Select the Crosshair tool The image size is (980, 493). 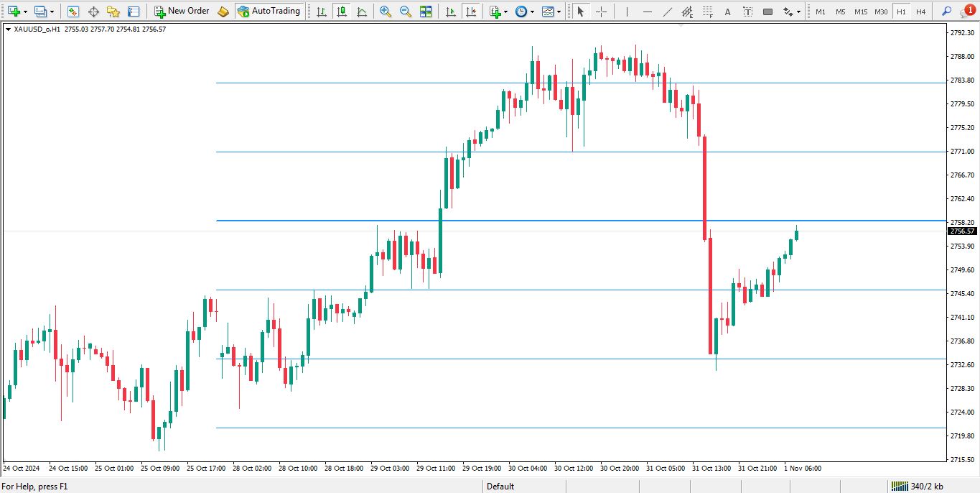(601, 11)
